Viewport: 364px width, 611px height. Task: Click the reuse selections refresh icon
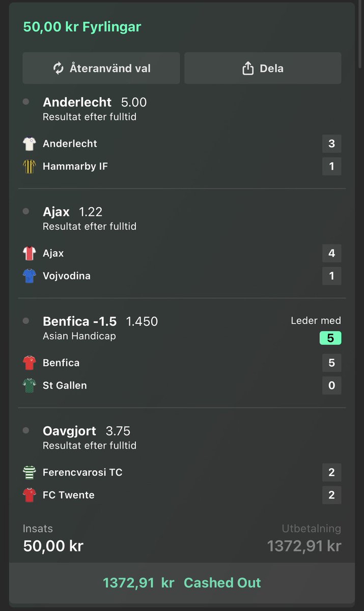pyautogui.click(x=59, y=68)
